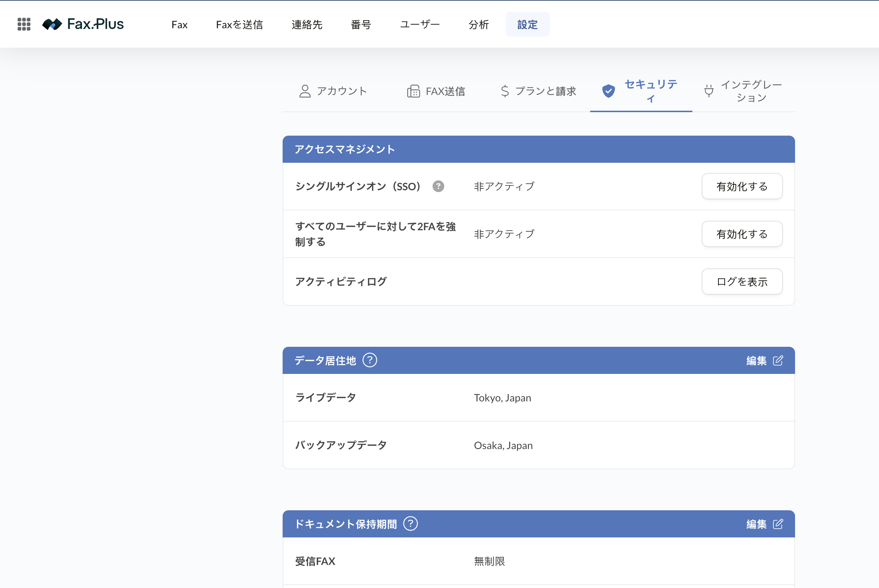Image resolution: width=879 pixels, height=588 pixels.
Task: Click the SSO help question-mark icon
Action: (x=438, y=186)
